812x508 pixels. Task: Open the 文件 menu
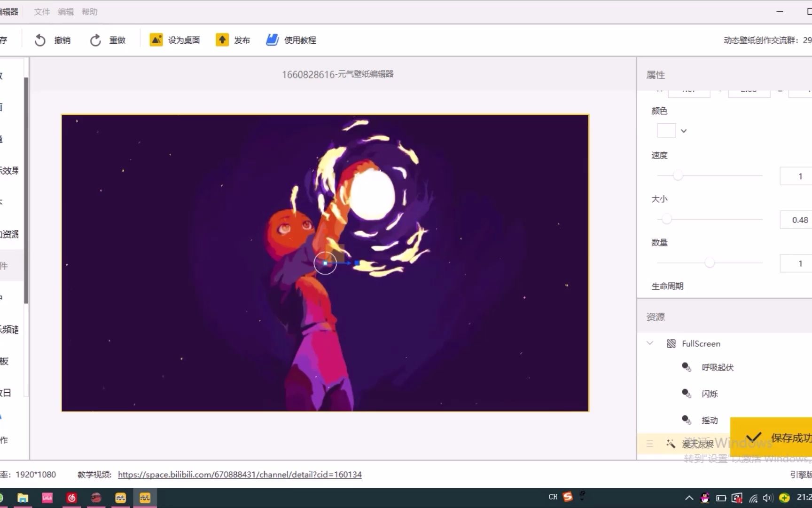coord(42,12)
